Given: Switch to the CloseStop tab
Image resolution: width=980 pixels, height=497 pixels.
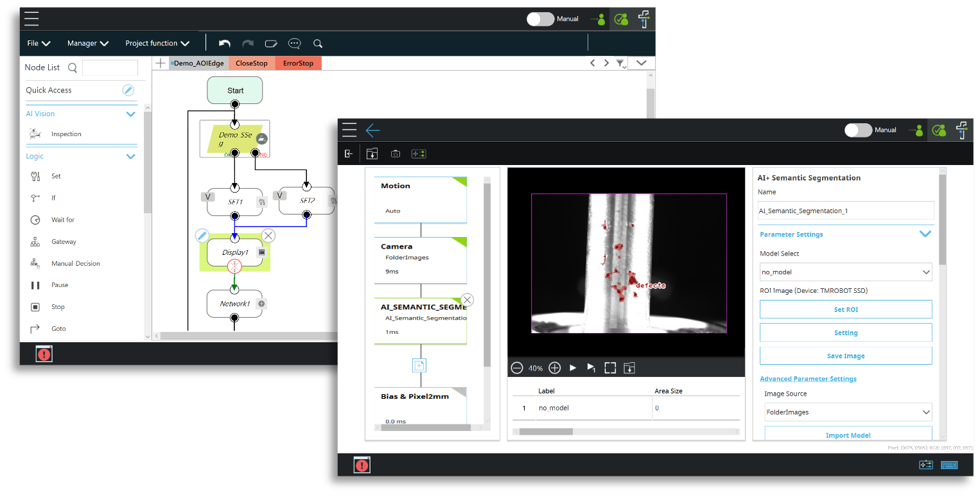Looking at the screenshot, I should 251,64.
